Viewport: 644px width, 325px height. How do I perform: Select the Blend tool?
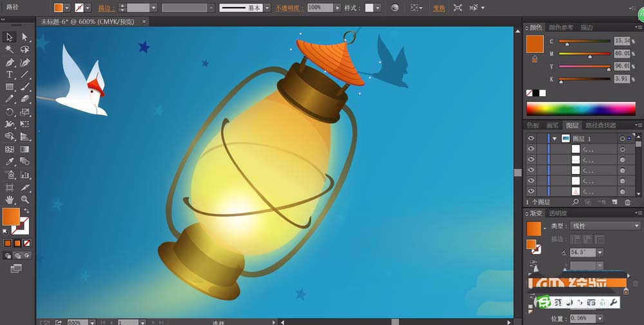click(x=24, y=162)
